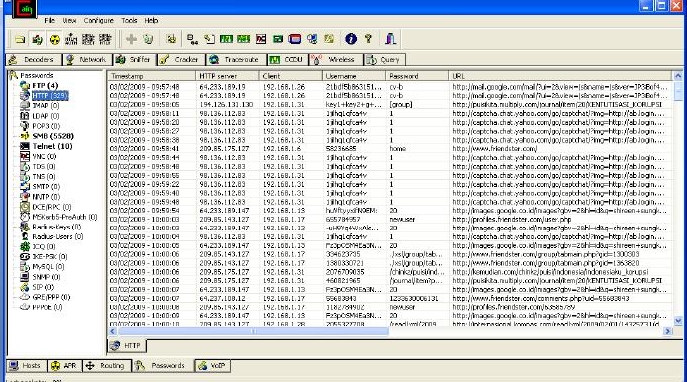This screenshot has height=382, width=687.
Task: Open the View menu
Action: (x=69, y=21)
